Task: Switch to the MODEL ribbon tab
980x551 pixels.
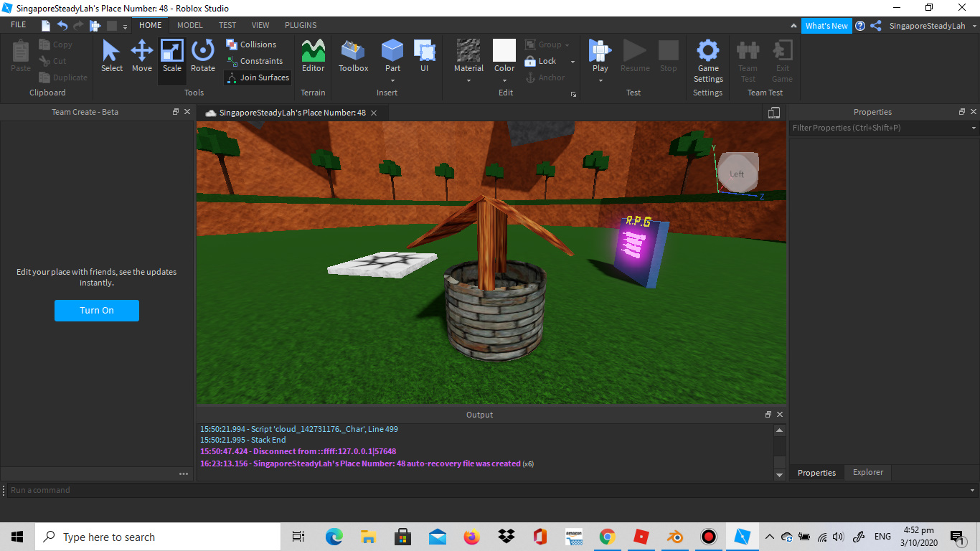Action: tap(190, 25)
